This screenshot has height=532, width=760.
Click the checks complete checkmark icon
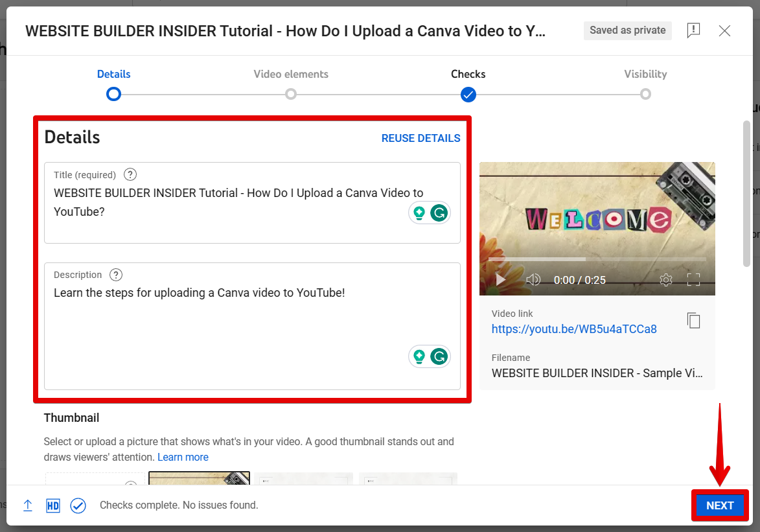point(78,505)
